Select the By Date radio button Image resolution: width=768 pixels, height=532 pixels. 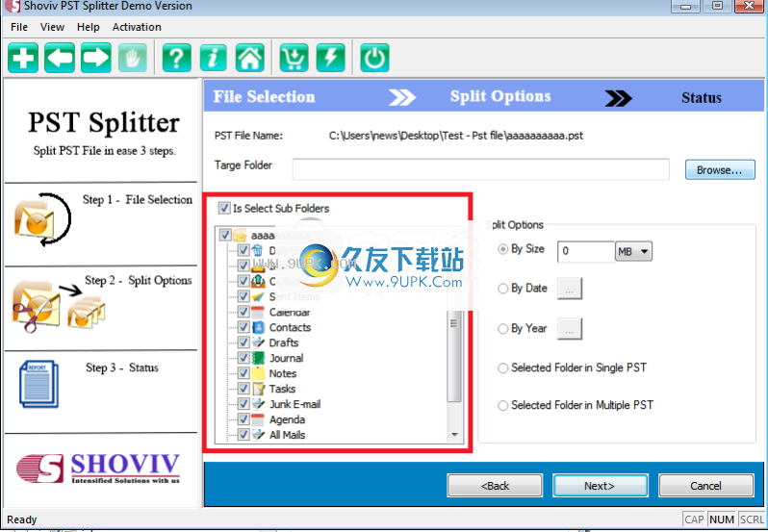tap(502, 289)
